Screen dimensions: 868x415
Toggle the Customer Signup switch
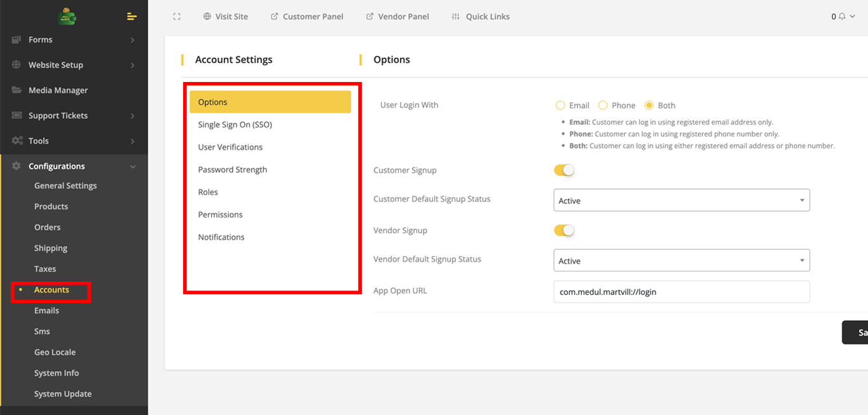[564, 170]
